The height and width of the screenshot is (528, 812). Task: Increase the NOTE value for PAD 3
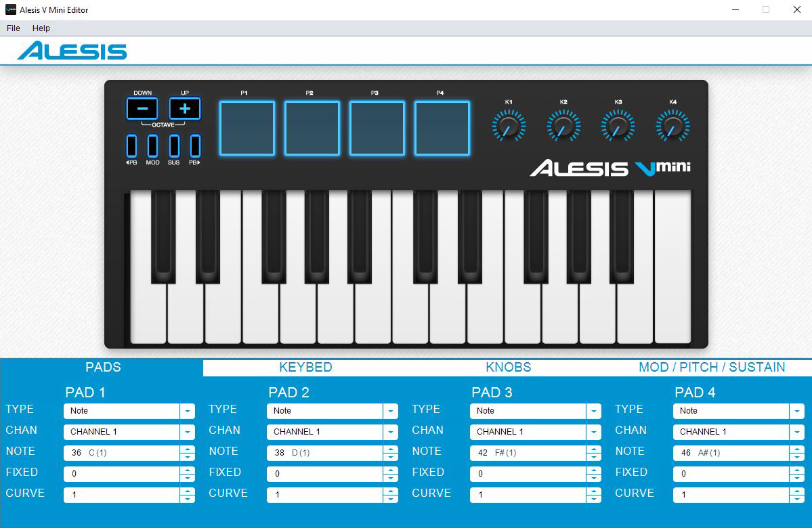coord(594,449)
